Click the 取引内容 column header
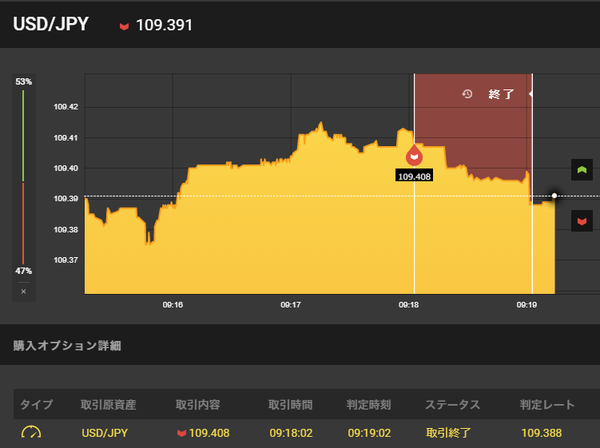The width and height of the screenshot is (600, 448). tap(198, 404)
